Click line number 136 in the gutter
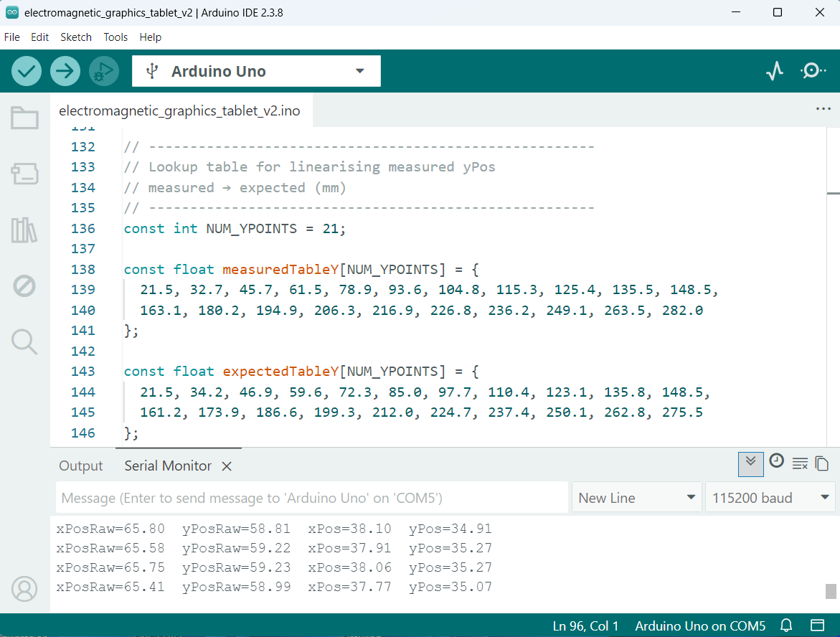Screen dimensions: 840x637 point(83,229)
